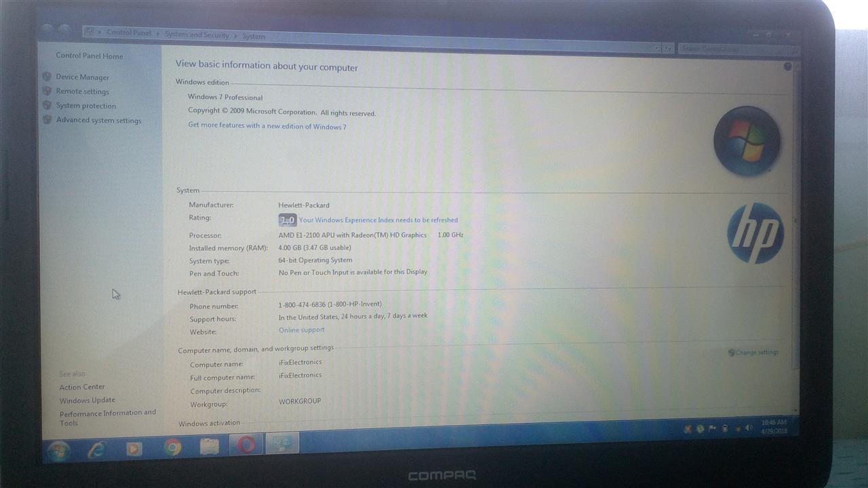Image resolution: width=868 pixels, height=488 pixels.
Task: Open Performance Information and Tools link
Action: (x=108, y=418)
